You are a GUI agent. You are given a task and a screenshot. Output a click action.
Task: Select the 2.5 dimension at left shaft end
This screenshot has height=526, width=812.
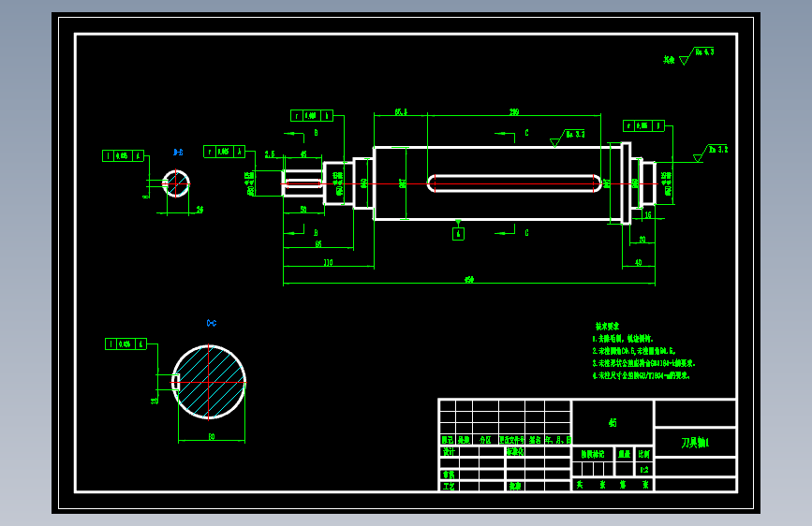click(x=270, y=154)
